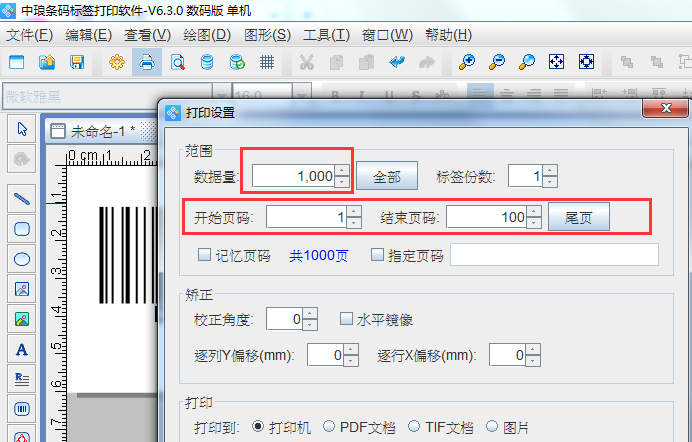
Task: Click the save floppy disk icon
Action: [x=76, y=62]
